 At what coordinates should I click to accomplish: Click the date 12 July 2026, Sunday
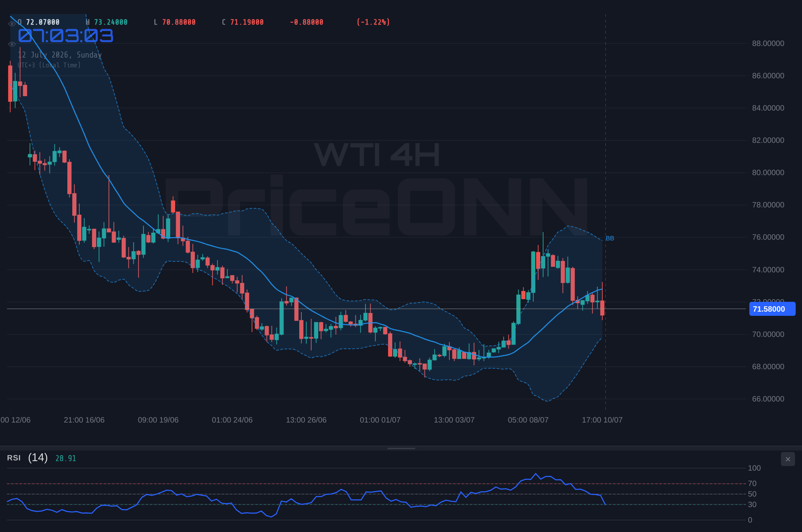60,55
